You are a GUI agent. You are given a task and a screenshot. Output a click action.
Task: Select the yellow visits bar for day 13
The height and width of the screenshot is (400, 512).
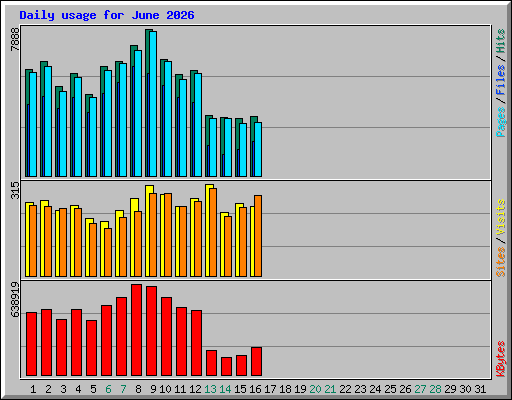click(208, 230)
